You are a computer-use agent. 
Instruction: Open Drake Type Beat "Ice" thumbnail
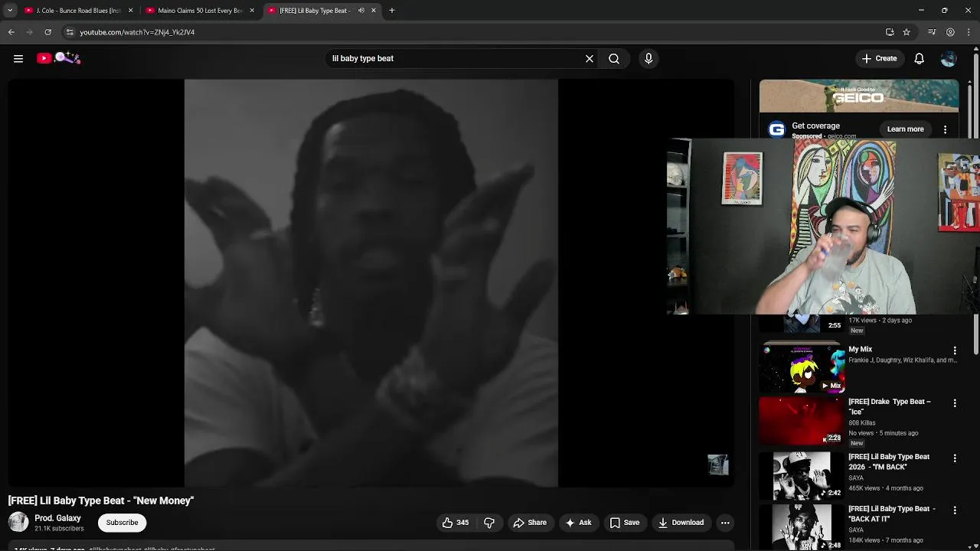click(x=802, y=421)
